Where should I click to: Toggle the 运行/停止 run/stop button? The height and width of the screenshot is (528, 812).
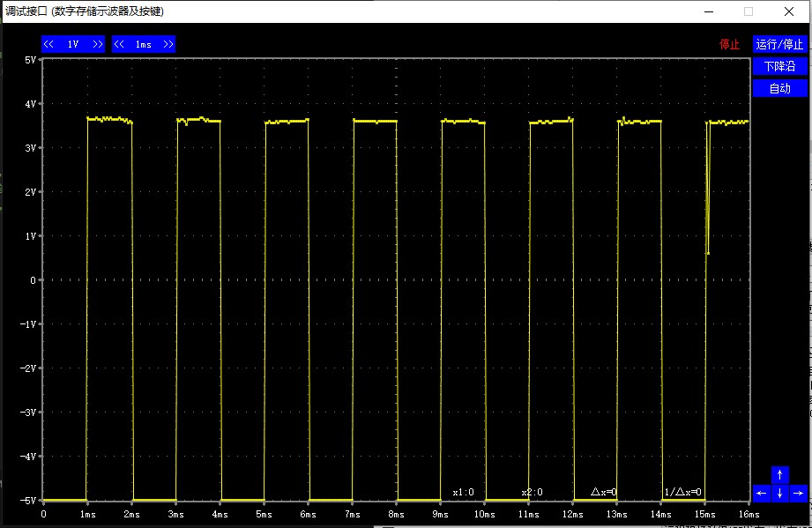(779, 44)
